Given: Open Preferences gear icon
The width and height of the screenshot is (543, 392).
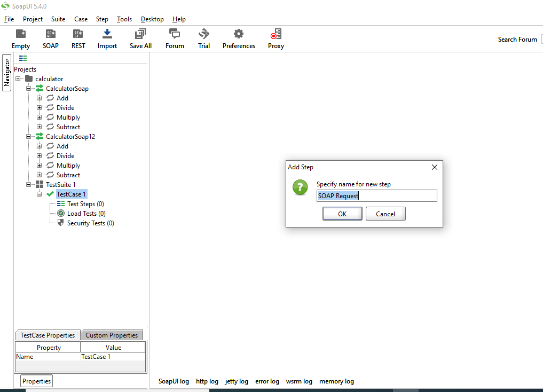Looking at the screenshot, I should pos(239,34).
